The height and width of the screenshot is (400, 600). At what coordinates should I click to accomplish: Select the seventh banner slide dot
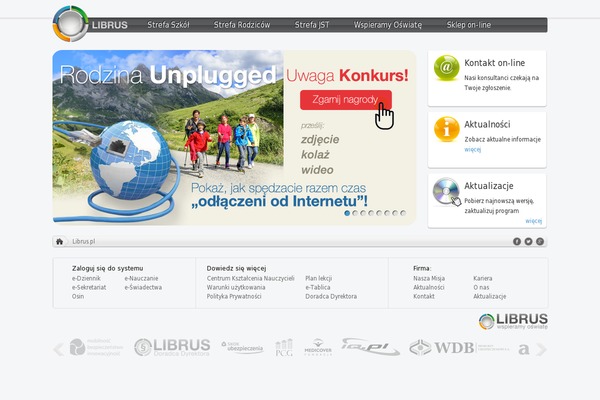pyautogui.click(x=395, y=213)
